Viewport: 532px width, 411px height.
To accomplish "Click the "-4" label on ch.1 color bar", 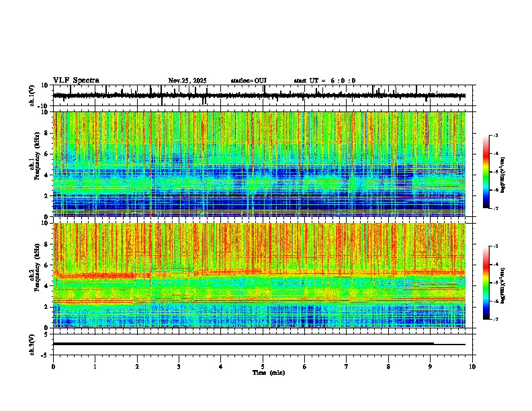I will coord(496,154).
